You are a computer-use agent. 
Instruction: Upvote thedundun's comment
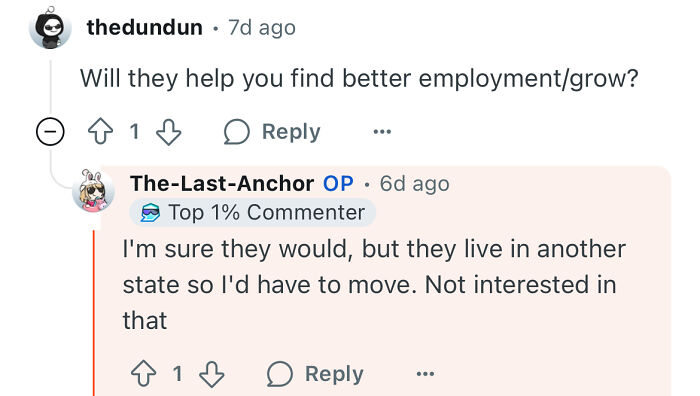tap(100, 131)
